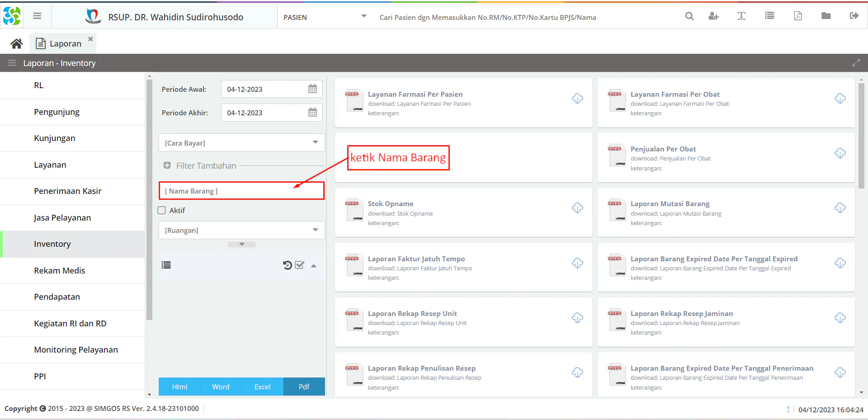Select Monitoring Pelayanan category
This screenshot has height=420, width=868.
point(72,350)
